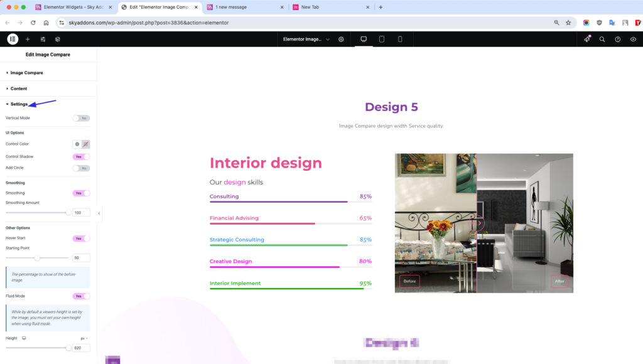Click the Starting Point value field
This screenshot has width=643, height=364.
(x=81, y=258)
